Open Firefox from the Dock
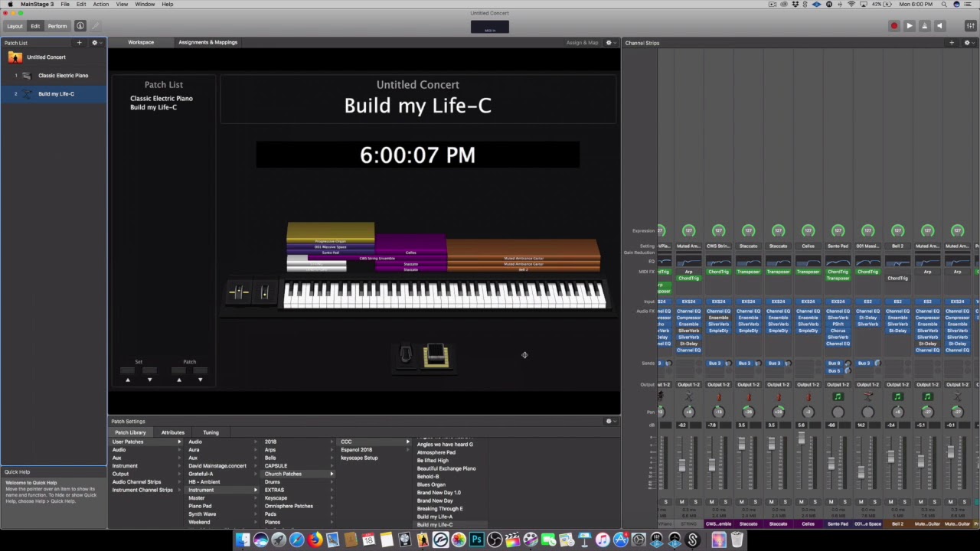The height and width of the screenshot is (551, 980). click(315, 540)
